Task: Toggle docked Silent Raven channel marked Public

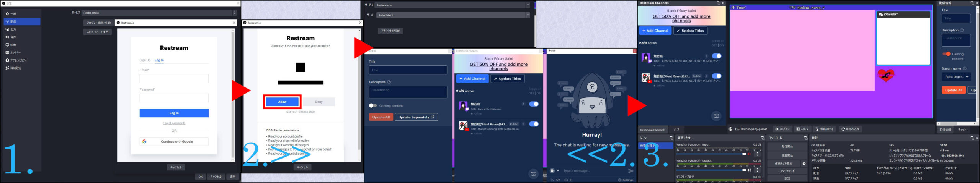Action: coord(717,76)
